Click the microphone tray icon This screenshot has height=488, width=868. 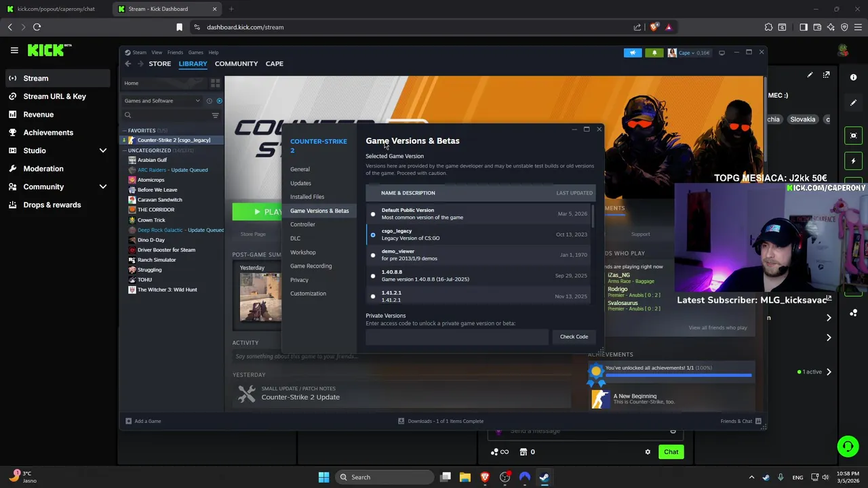[x=781, y=477]
